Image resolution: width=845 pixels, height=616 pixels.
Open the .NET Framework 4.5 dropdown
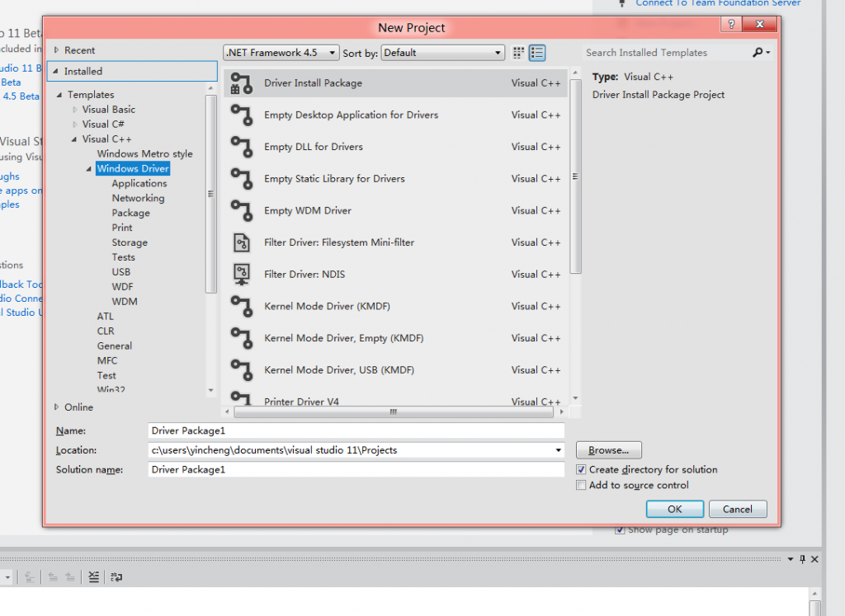333,52
